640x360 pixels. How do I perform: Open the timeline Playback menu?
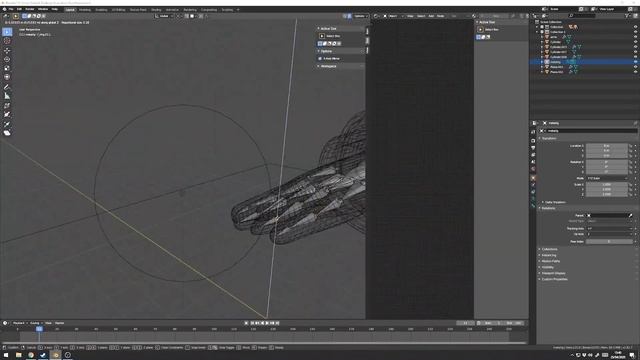[x=19, y=323]
